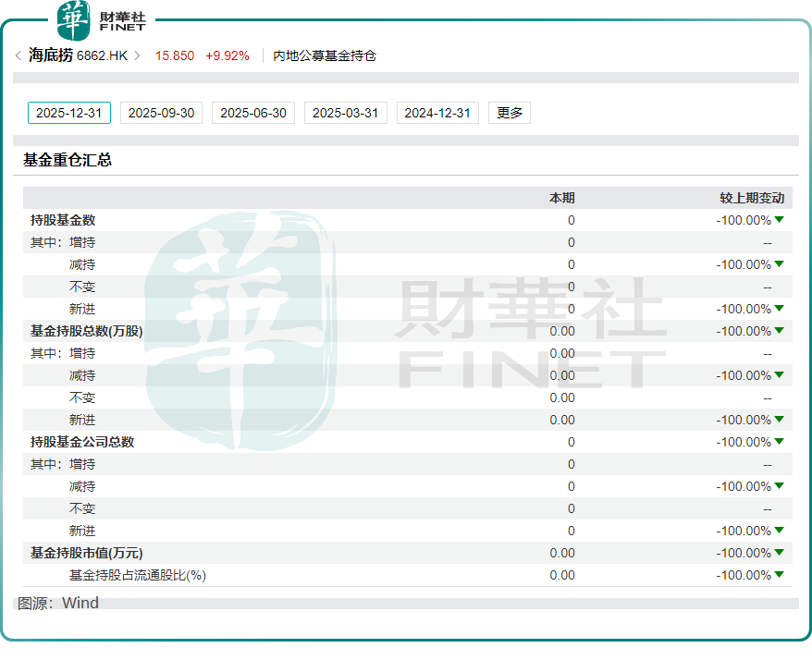Click green down arrow beside 持股基金数 change
The image size is (812, 660).
[x=779, y=220]
